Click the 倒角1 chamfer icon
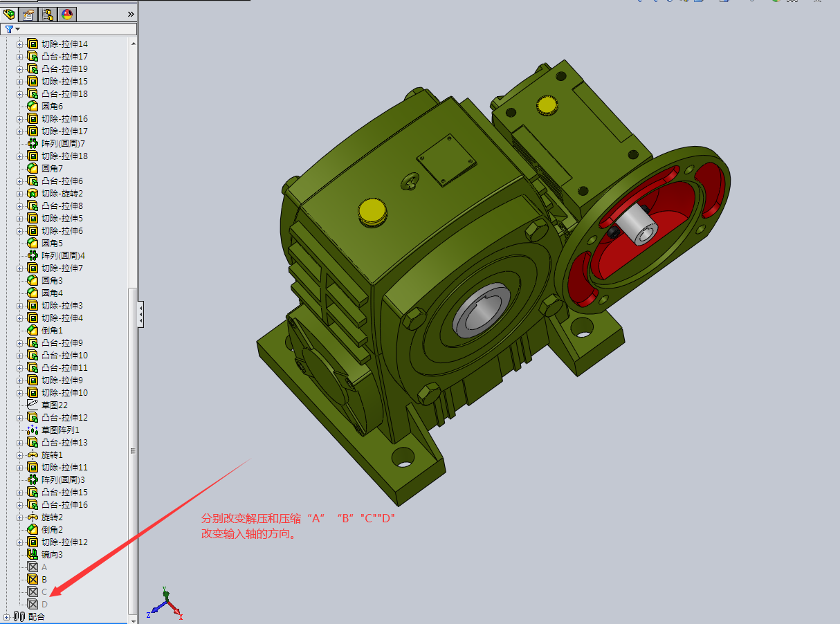840x624 pixels. point(33,331)
